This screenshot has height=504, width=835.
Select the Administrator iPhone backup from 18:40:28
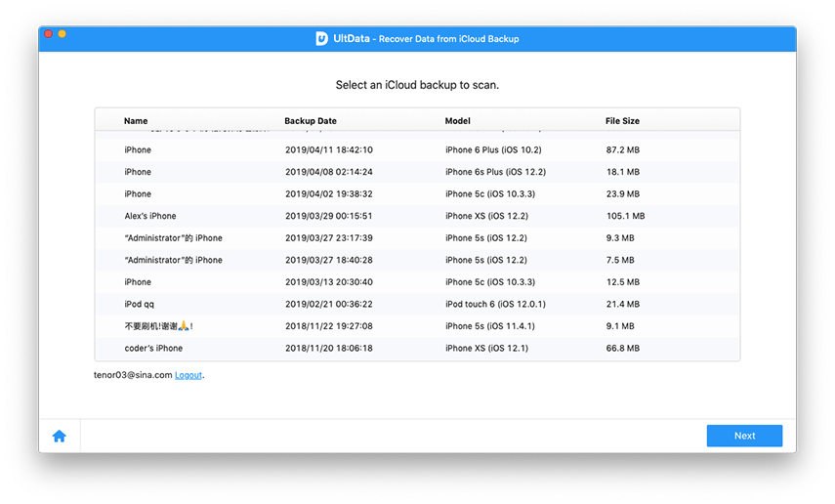pos(417,260)
